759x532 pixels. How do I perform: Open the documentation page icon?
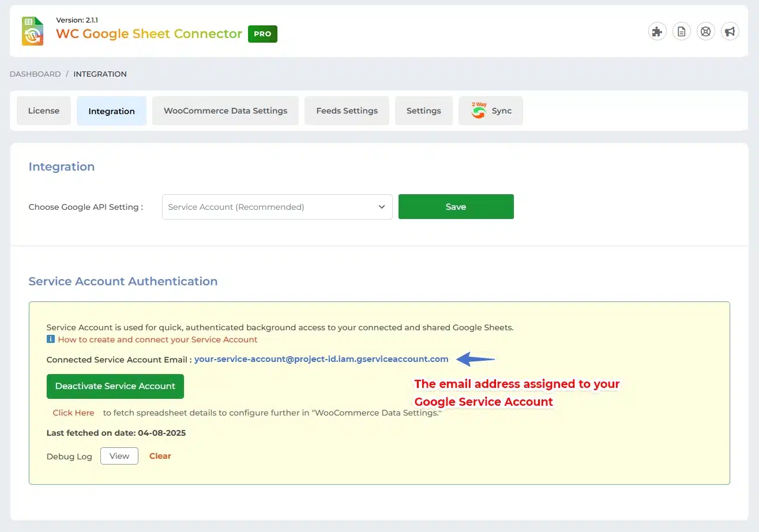pos(681,32)
